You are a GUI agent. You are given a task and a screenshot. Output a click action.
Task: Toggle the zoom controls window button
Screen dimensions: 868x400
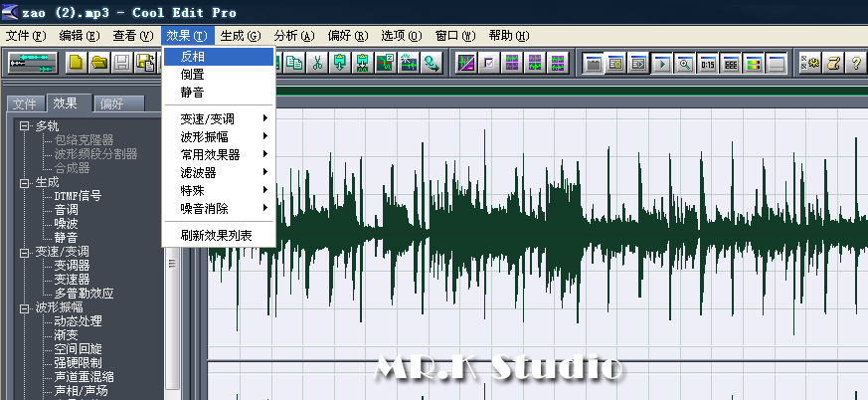(x=685, y=63)
